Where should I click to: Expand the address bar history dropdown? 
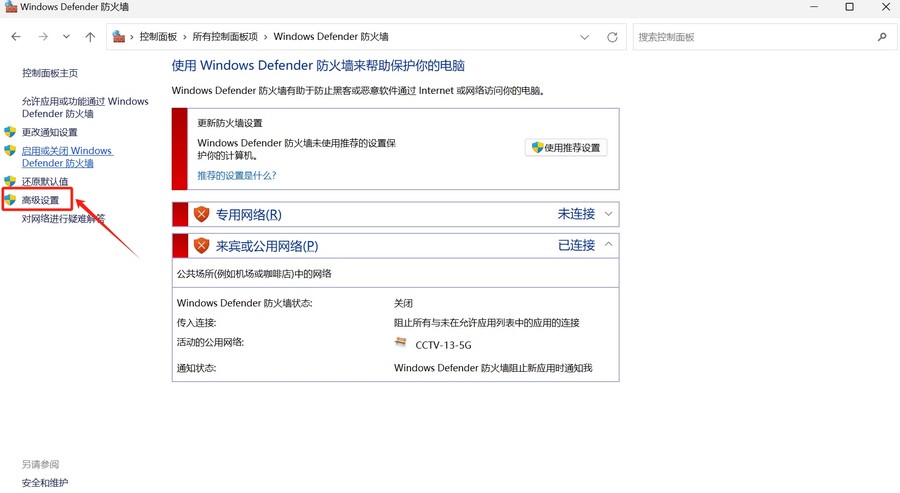tap(584, 37)
